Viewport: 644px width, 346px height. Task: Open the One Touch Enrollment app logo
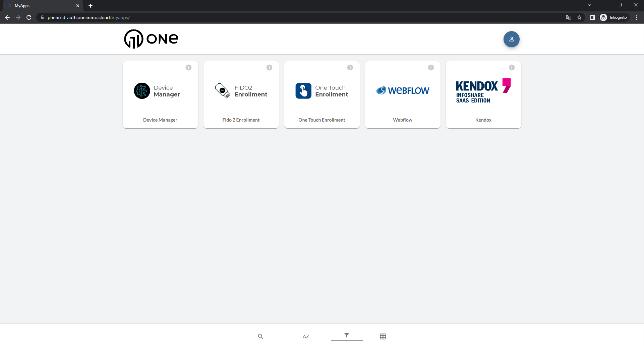(x=322, y=91)
